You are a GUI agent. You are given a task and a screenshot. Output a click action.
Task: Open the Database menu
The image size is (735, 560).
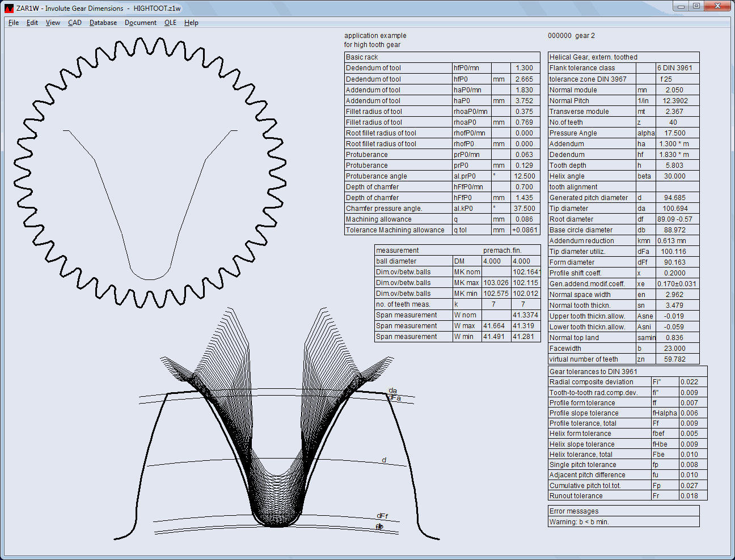tap(103, 23)
